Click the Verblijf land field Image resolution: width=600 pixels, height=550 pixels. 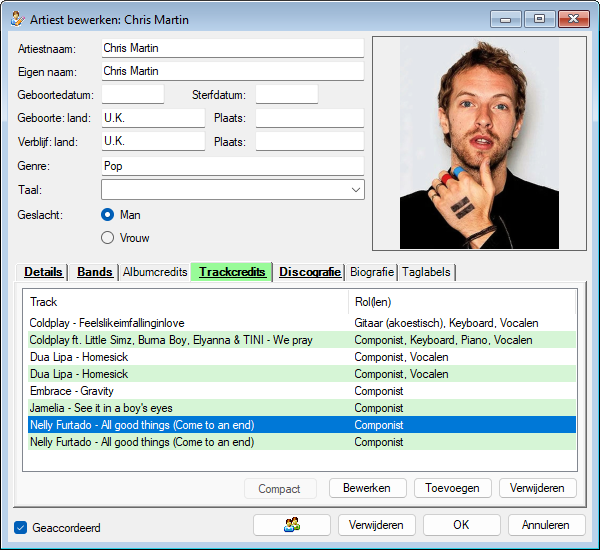(153, 141)
